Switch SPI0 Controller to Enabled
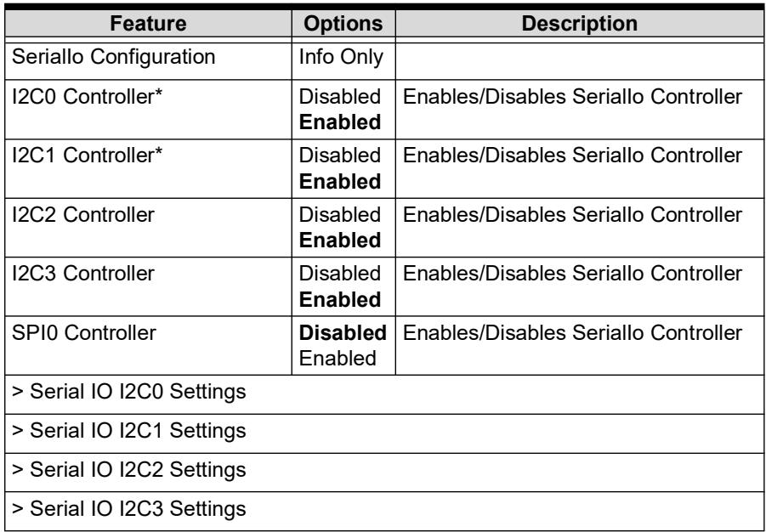The image size is (766, 532). tap(338, 358)
